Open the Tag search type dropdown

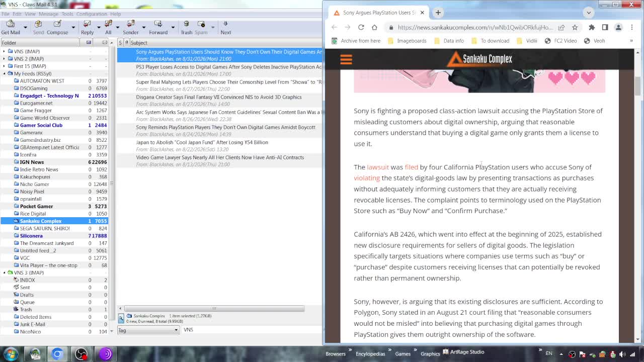point(148,330)
